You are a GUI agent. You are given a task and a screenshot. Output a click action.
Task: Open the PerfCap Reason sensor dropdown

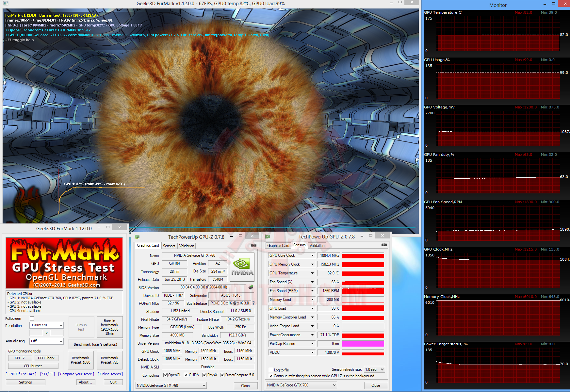tap(312, 344)
